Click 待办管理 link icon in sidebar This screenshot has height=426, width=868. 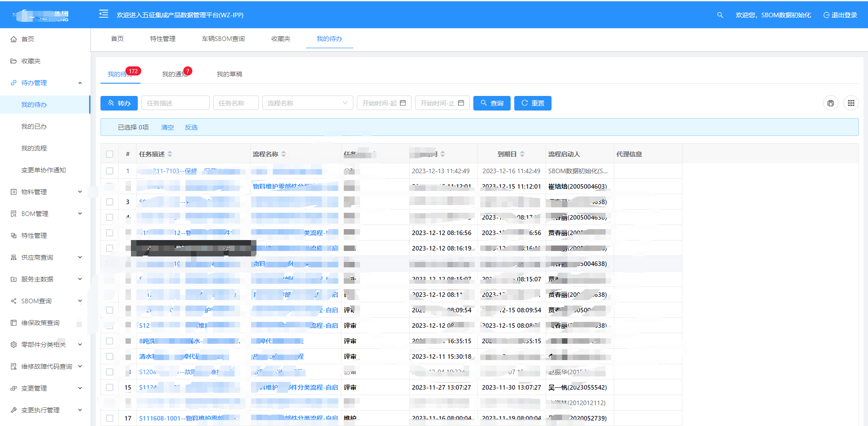click(x=14, y=83)
